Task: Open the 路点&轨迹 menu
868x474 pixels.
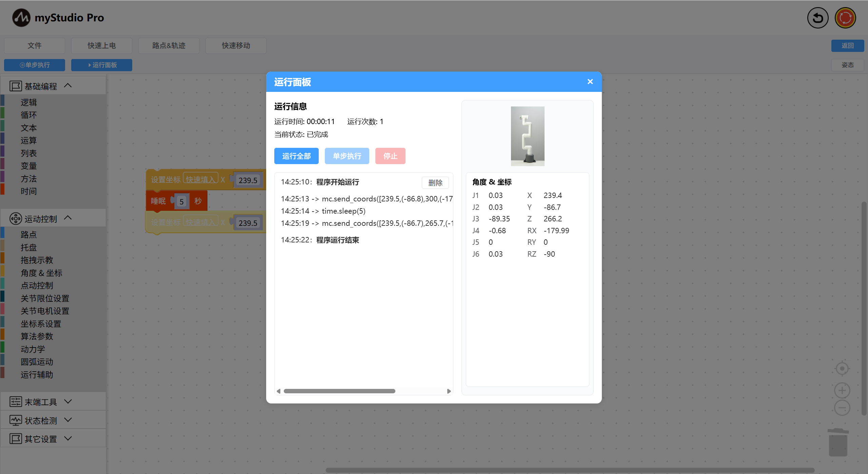Action: click(169, 46)
